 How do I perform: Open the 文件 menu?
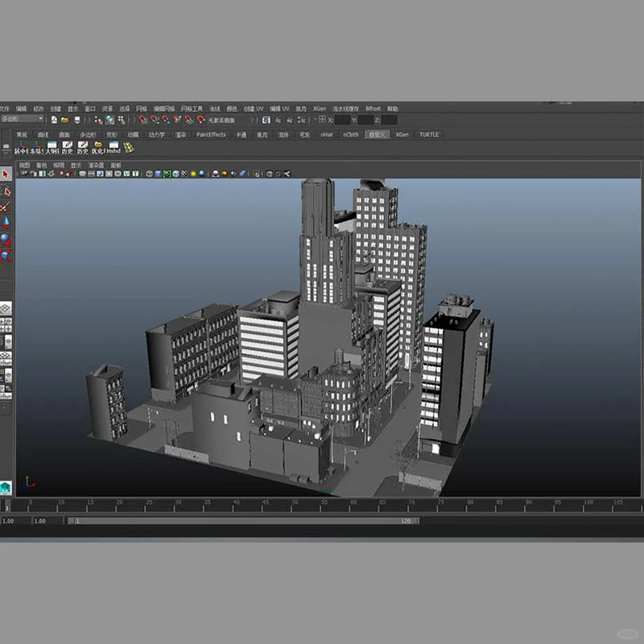(5, 109)
